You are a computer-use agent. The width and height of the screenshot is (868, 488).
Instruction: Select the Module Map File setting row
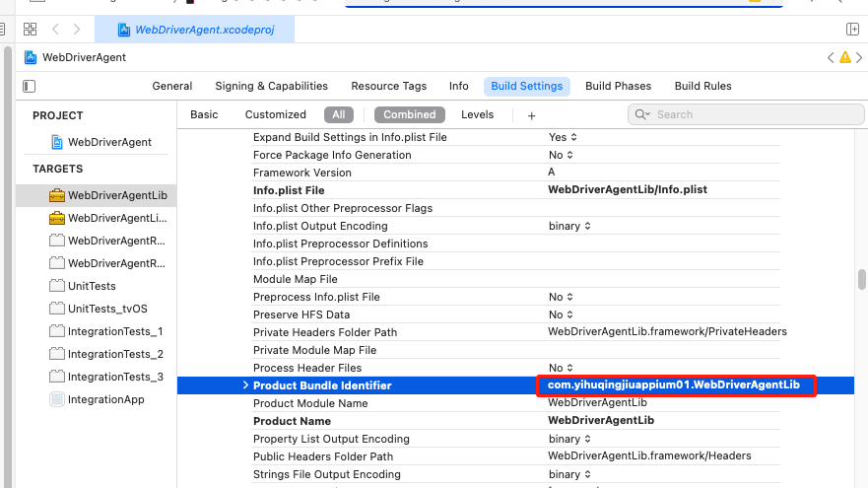coord(516,279)
